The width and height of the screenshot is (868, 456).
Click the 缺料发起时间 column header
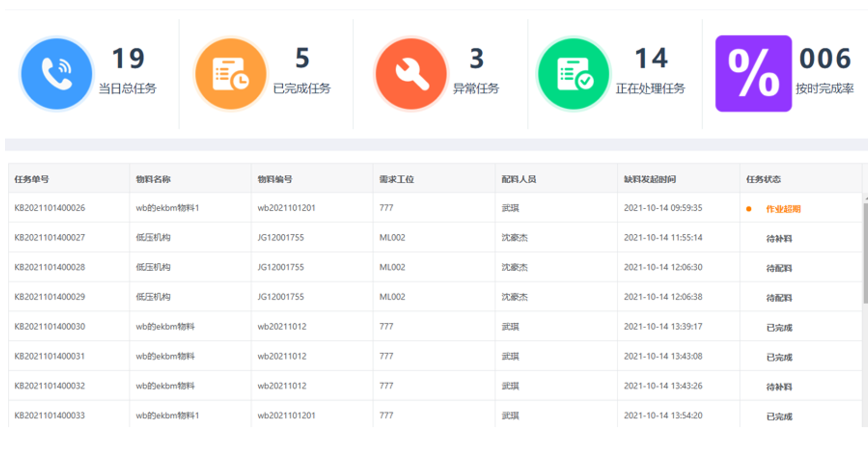[649, 179]
